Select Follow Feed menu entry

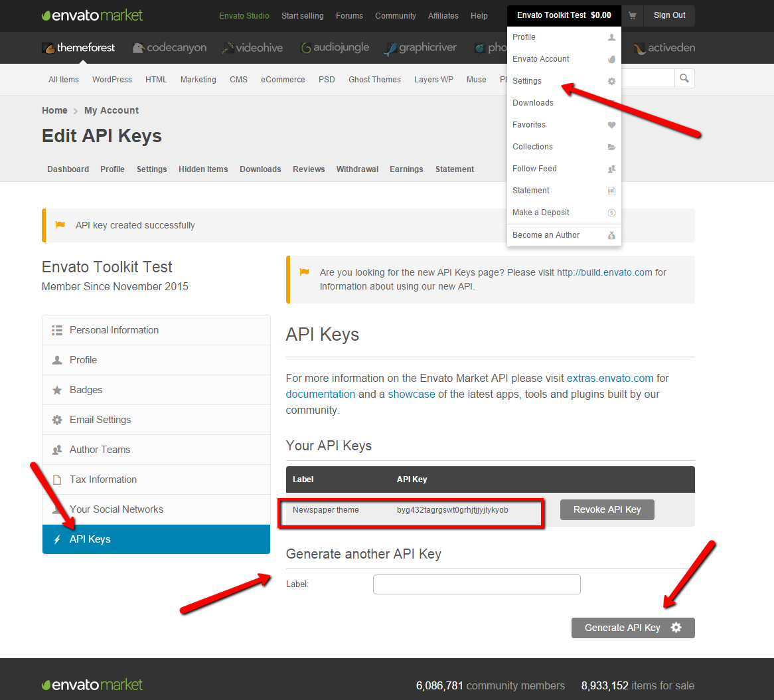tap(564, 169)
